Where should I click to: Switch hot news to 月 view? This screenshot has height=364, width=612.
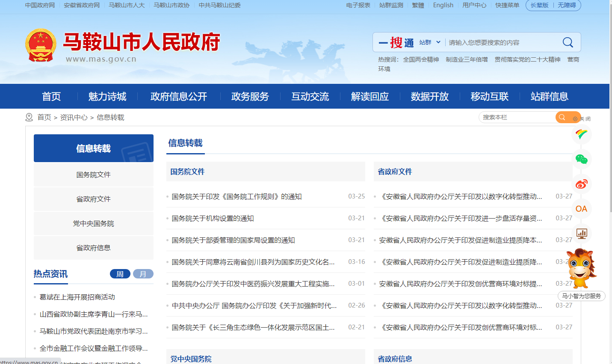(143, 274)
